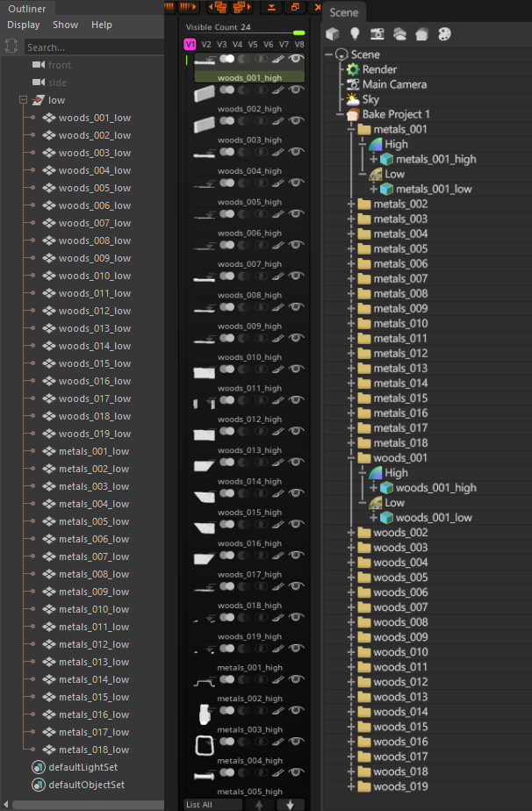532x811 pixels.
Task: Click the mesh icon of metals_010_low in Outliner
Action: pos(48,609)
